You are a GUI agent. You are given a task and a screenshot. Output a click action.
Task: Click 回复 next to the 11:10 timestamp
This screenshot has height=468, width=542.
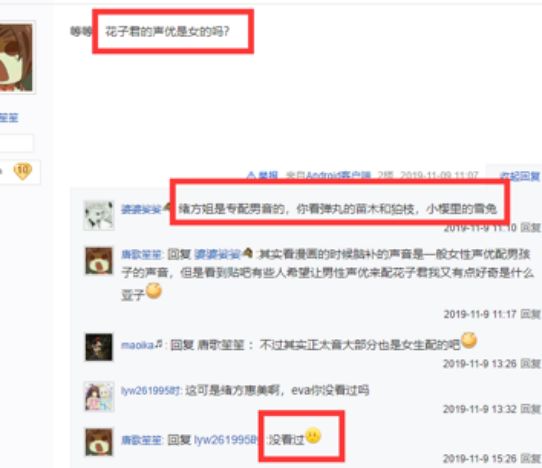coord(531,227)
